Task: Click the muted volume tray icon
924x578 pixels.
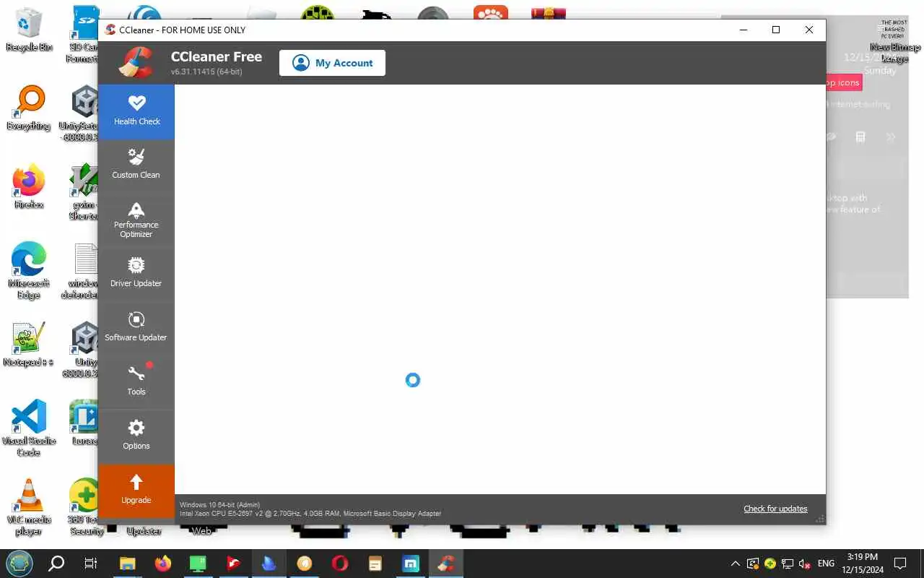Action: coord(805,564)
